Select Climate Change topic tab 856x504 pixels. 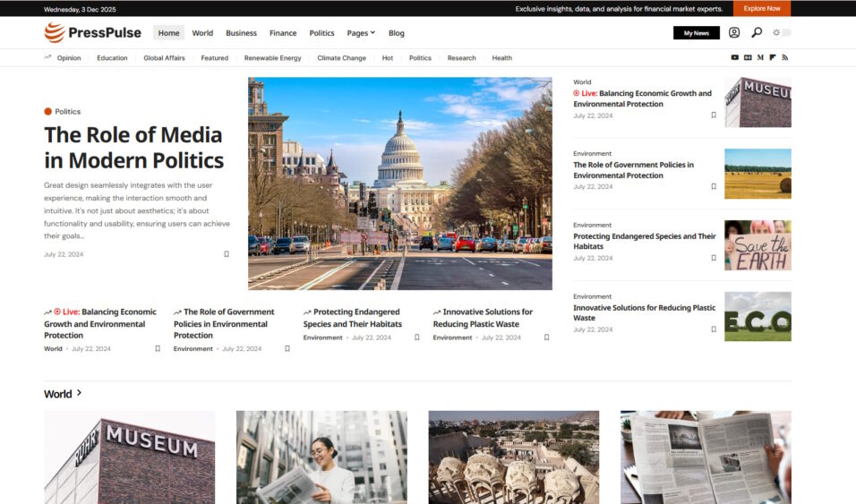coord(341,58)
